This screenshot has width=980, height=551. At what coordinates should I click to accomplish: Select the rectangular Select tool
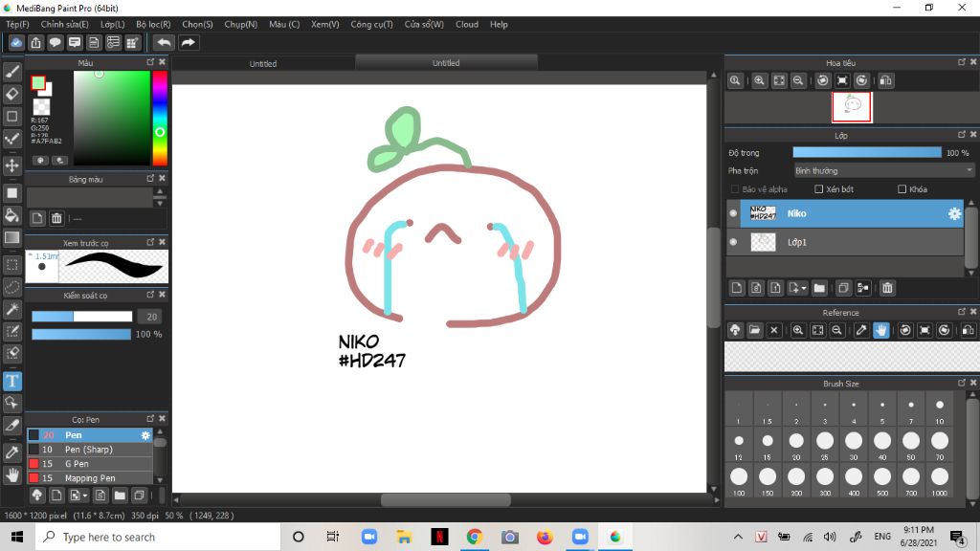(x=11, y=265)
